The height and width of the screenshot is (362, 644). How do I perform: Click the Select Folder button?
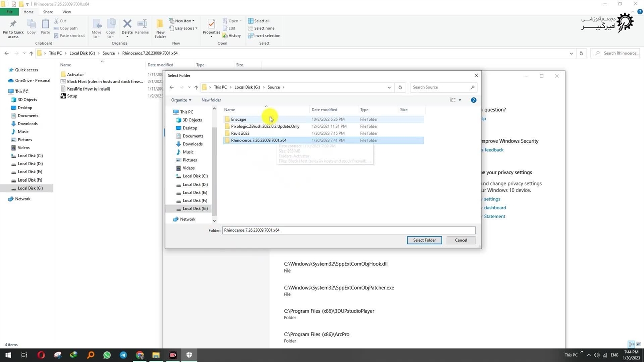[424, 240]
